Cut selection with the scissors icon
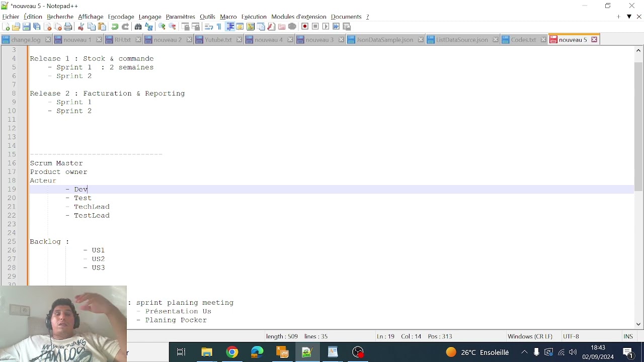This screenshot has width=644, height=362. coord(81,27)
